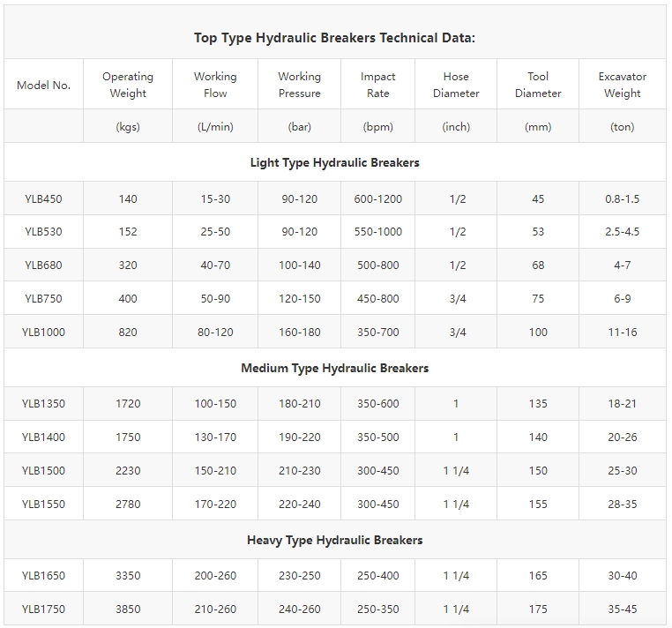Select operating weight '152' for YLB530

pyautogui.click(x=128, y=231)
